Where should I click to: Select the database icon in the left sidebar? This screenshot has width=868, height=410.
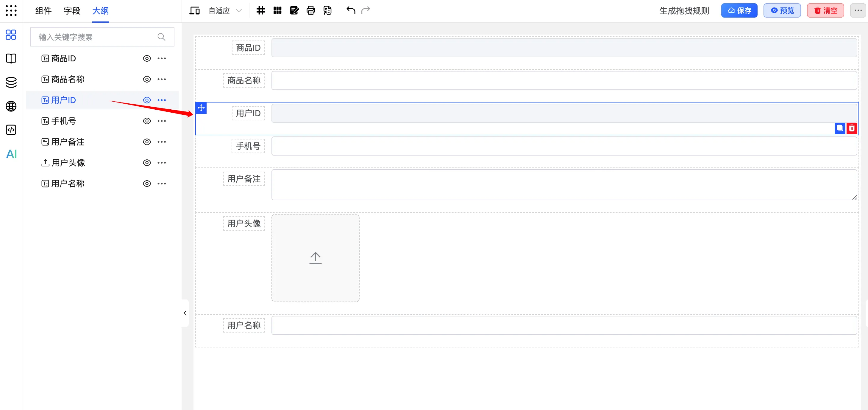click(x=10, y=82)
